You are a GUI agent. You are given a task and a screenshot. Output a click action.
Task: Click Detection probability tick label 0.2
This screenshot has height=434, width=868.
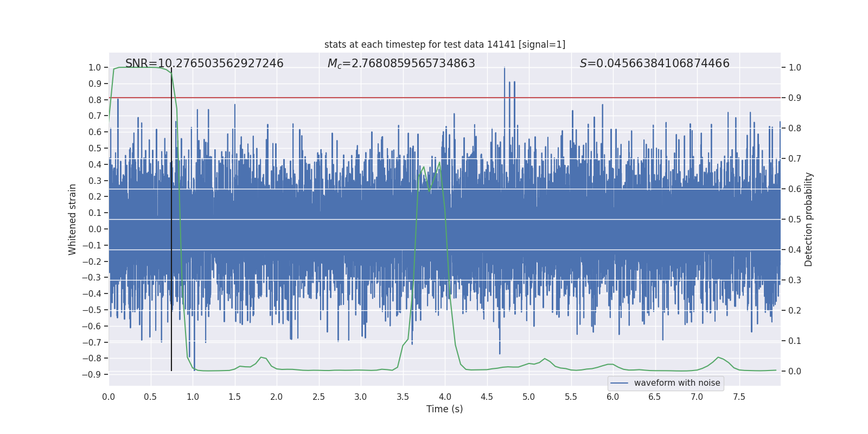tap(795, 311)
